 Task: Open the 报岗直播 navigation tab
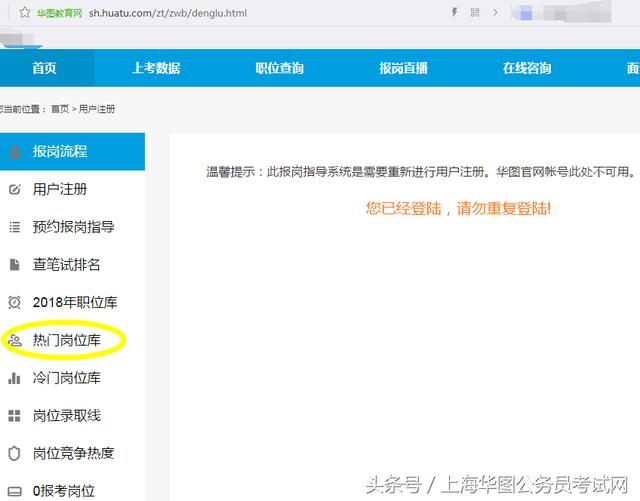403,68
